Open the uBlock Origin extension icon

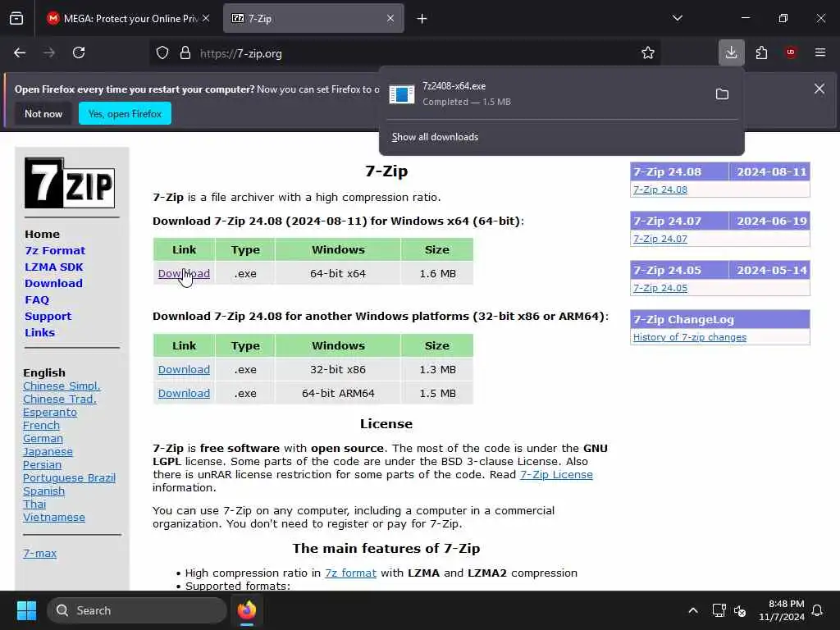click(791, 52)
